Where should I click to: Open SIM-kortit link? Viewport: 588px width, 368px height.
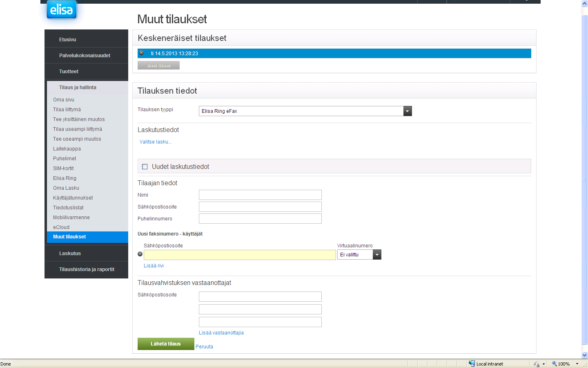(x=63, y=168)
